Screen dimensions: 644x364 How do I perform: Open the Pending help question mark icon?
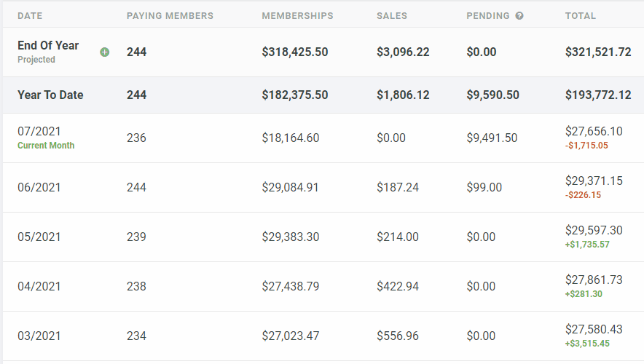(519, 16)
